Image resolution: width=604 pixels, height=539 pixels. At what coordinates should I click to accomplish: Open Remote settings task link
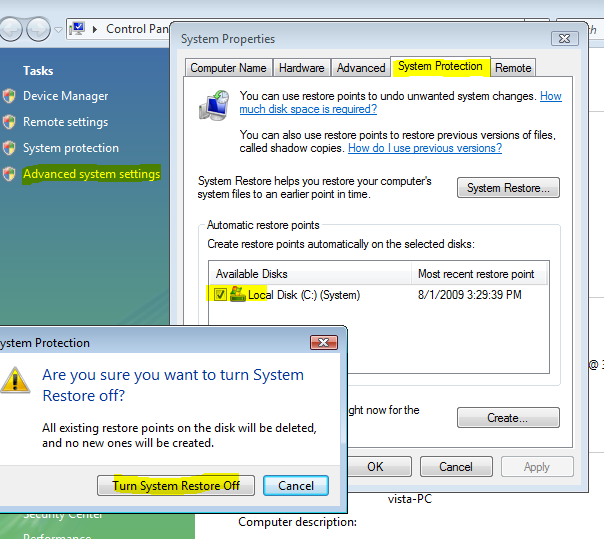[x=65, y=122]
